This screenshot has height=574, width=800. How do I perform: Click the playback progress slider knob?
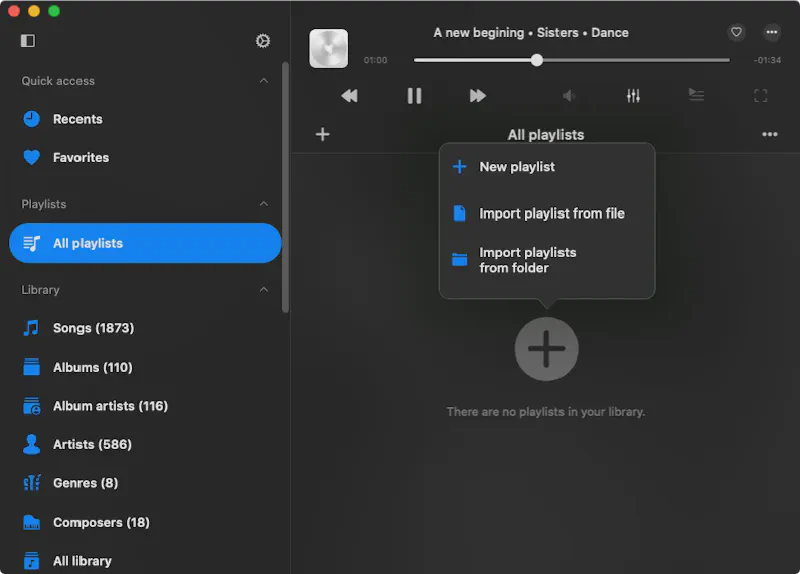tap(537, 60)
